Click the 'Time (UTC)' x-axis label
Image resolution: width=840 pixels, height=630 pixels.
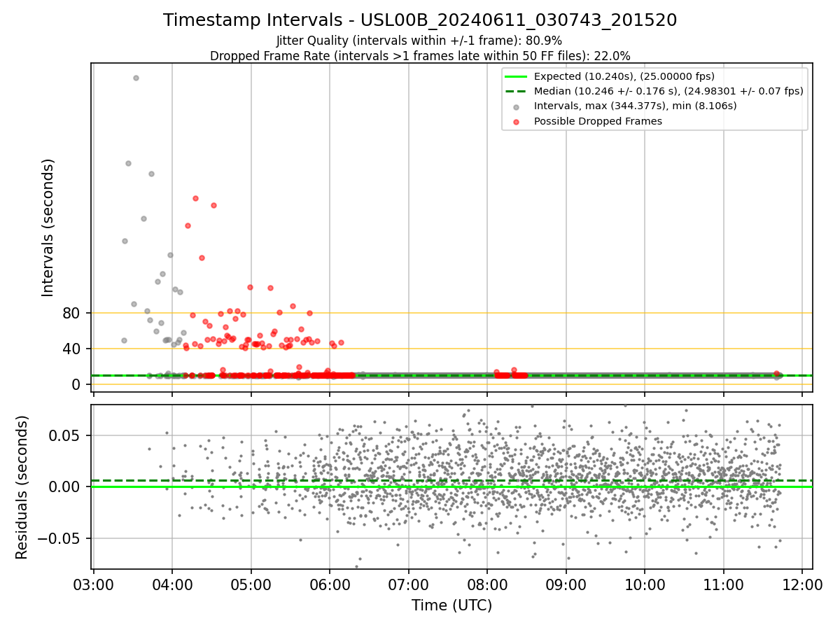451,605
